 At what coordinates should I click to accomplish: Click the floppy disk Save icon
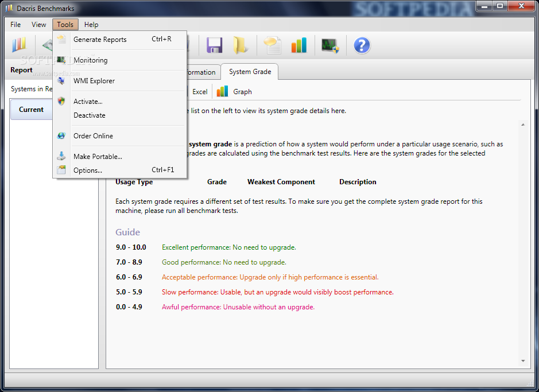pyautogui.click(x=215, y=45)
